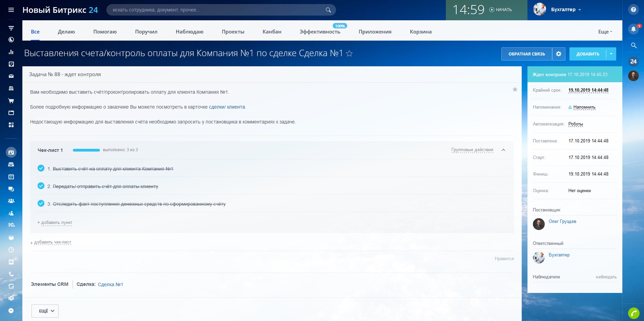Click the search field in the header
This screenshot has width=644, height=321.
pyautogui.click(x=217, y=10)
